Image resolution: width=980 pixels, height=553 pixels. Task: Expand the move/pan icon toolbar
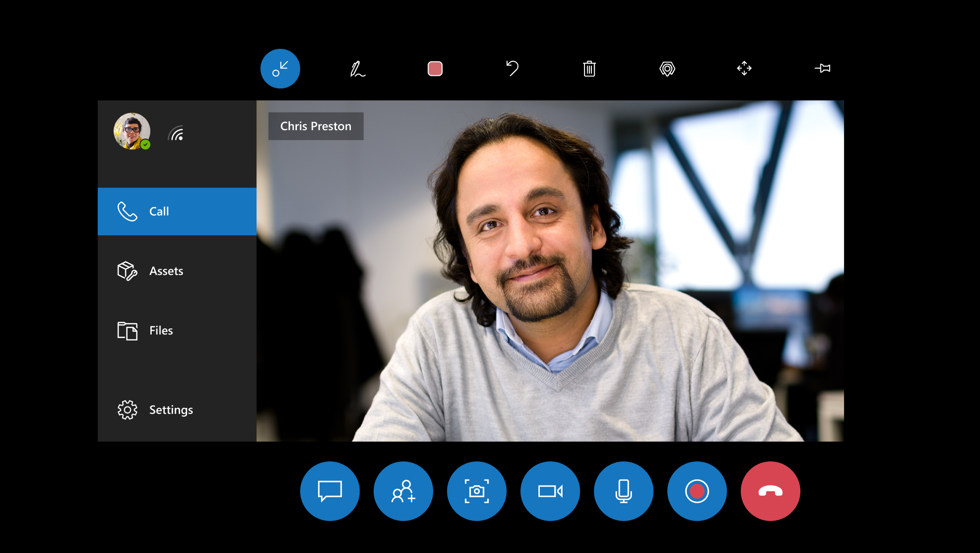(744, 68)
